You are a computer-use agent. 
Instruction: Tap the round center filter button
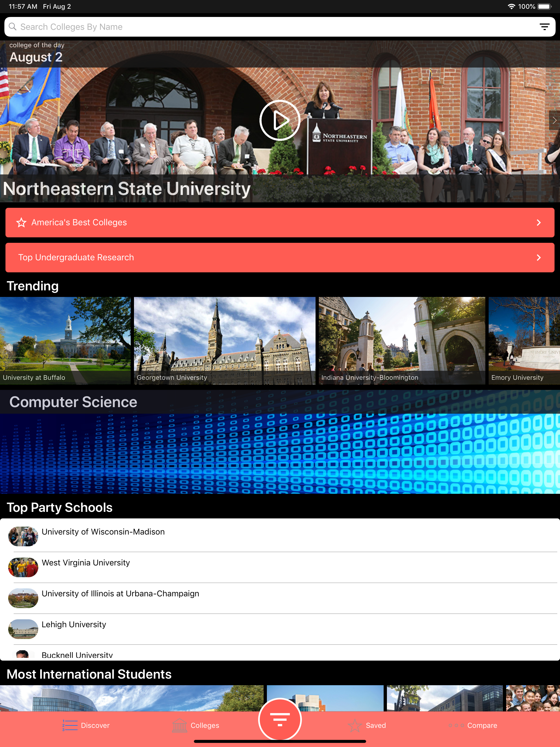coord(280,720)
